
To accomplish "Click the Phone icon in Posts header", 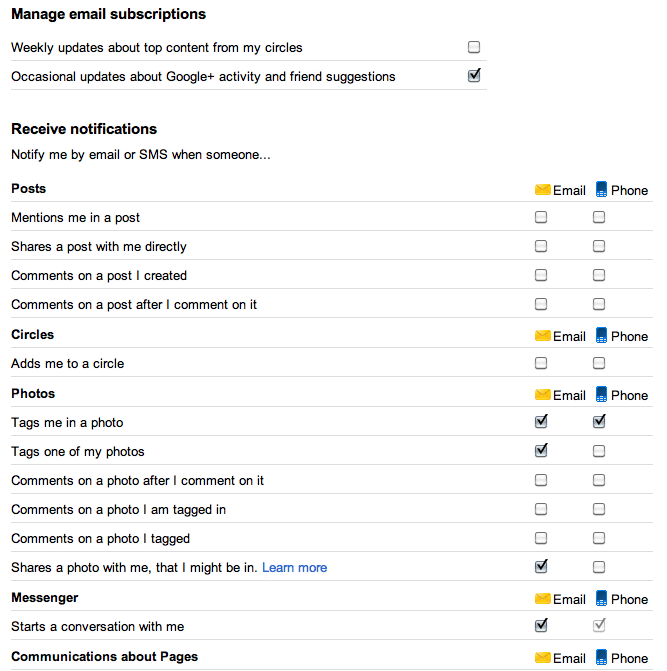I will coord(601,189).
